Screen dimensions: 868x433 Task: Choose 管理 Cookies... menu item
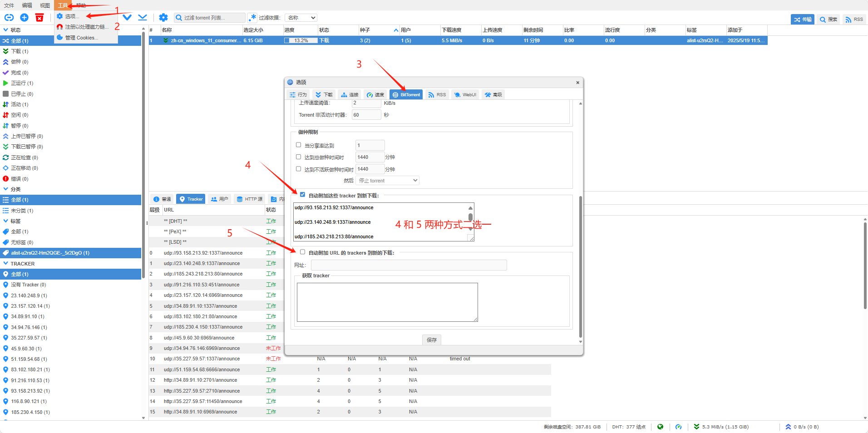pos(86,38)
